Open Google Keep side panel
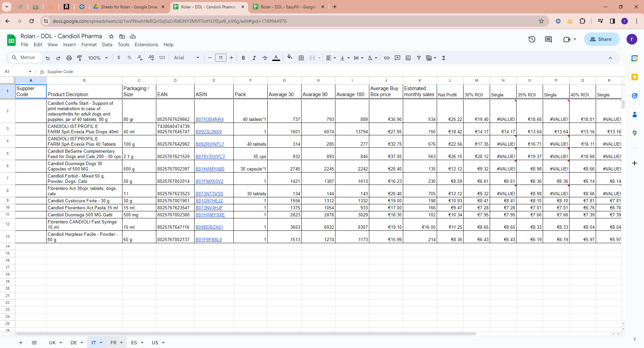The image size is (644, 348). tap(634, 77)
